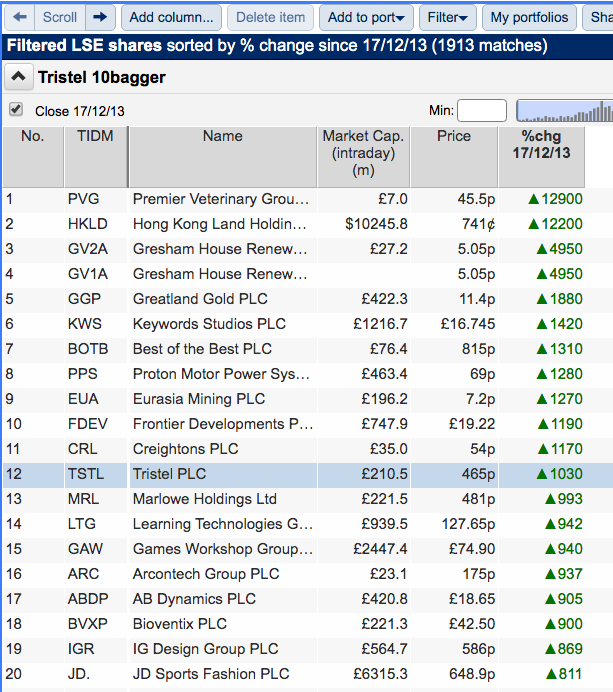Click market cap value £6315.3

(x=380, y=674)
